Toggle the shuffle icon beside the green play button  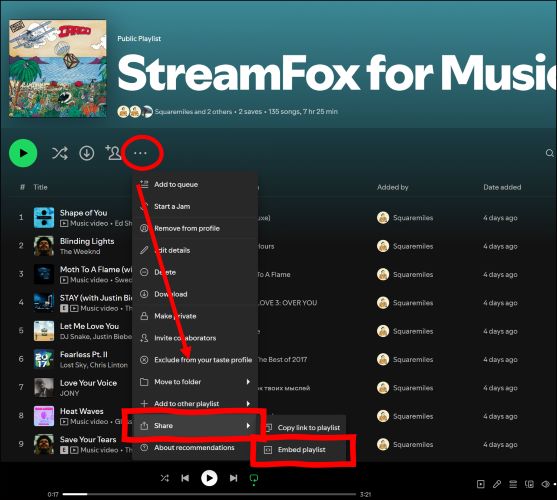[59, 153]
